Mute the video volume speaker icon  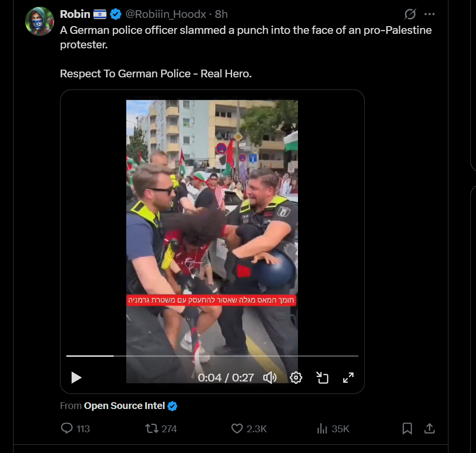[269, 378]
